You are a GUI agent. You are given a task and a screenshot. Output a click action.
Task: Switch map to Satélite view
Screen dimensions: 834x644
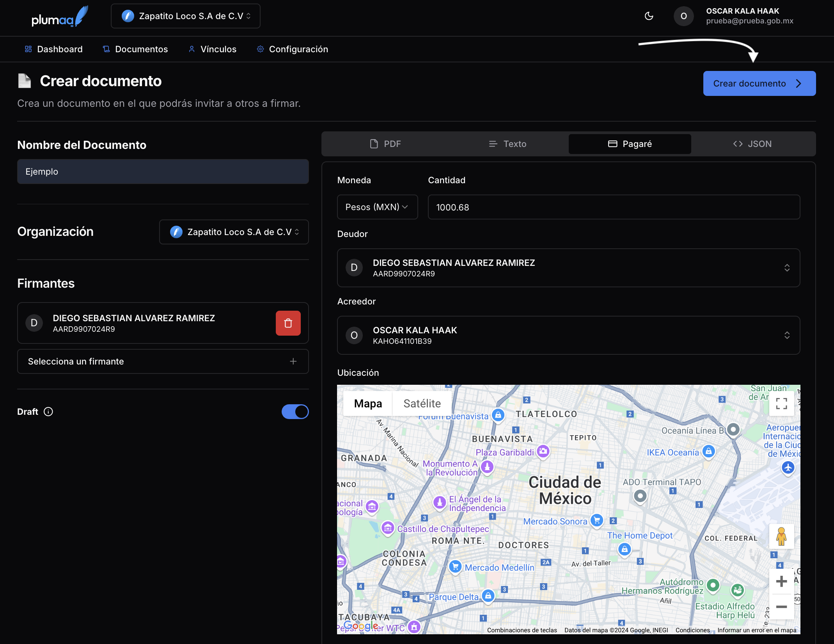tap(422, 403)
